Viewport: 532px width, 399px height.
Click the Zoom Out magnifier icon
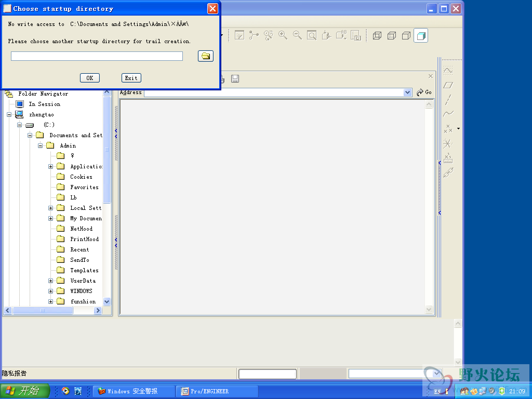[297, 35]
